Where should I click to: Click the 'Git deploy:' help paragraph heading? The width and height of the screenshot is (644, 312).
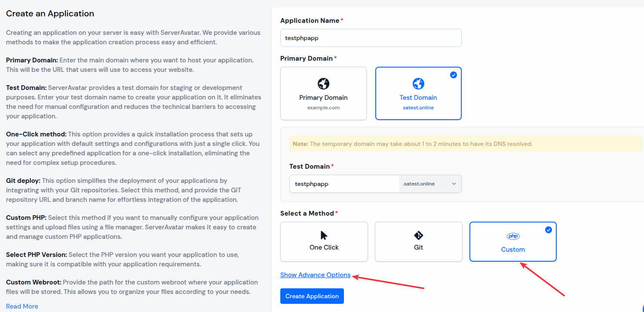(x=23, y=181)
